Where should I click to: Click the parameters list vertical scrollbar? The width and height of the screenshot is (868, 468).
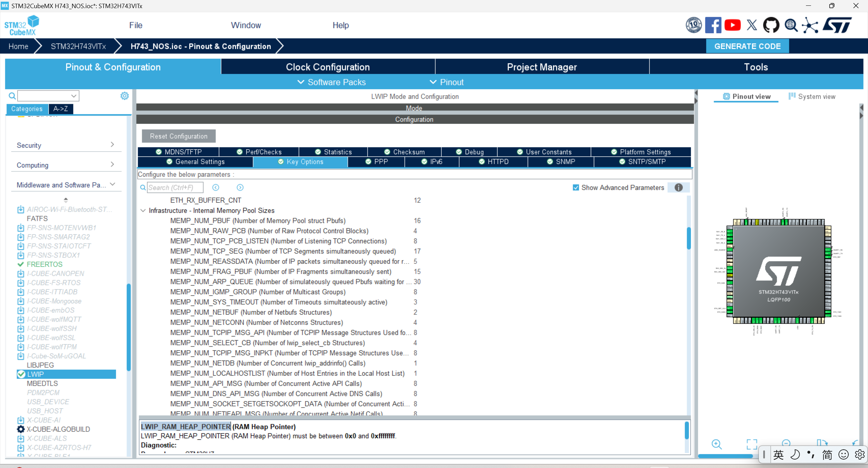click(689, 238)
